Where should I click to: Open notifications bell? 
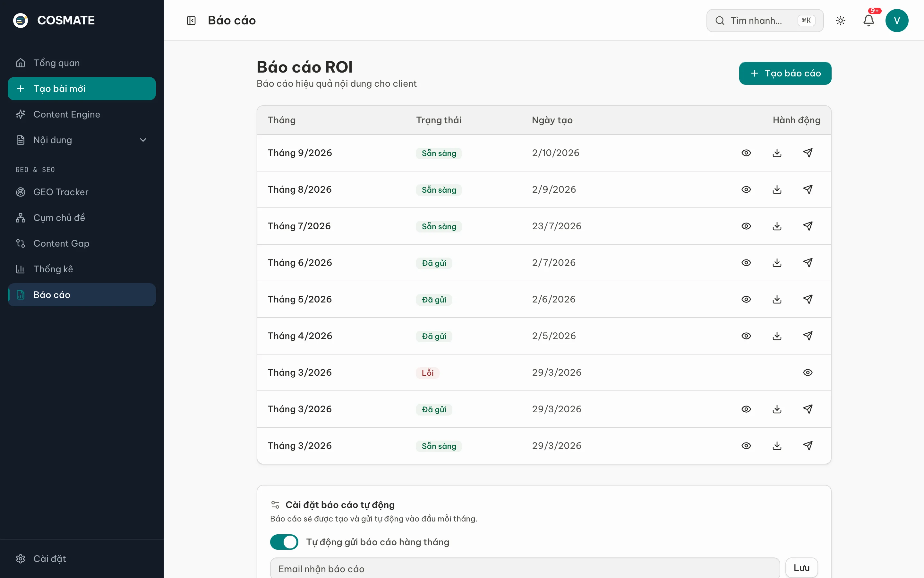pos(868,20)
